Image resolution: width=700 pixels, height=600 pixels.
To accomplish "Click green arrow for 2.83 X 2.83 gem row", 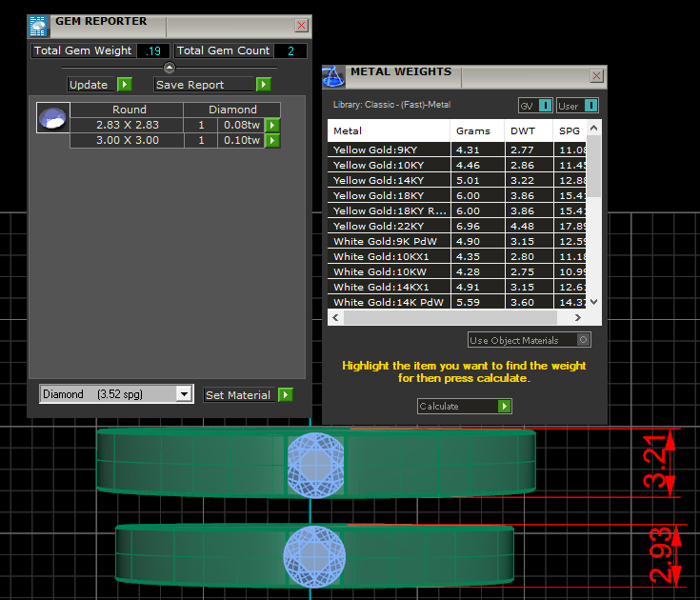I will coord(271,125).
